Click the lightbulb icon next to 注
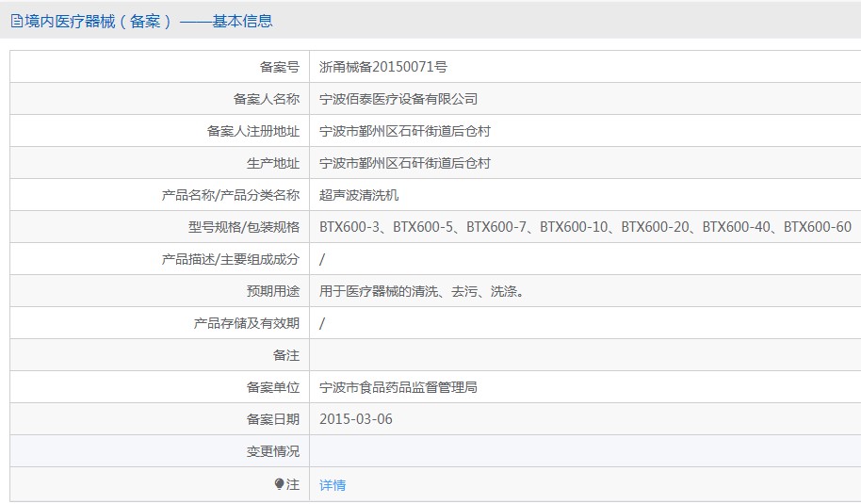 (x=279, y=484)
